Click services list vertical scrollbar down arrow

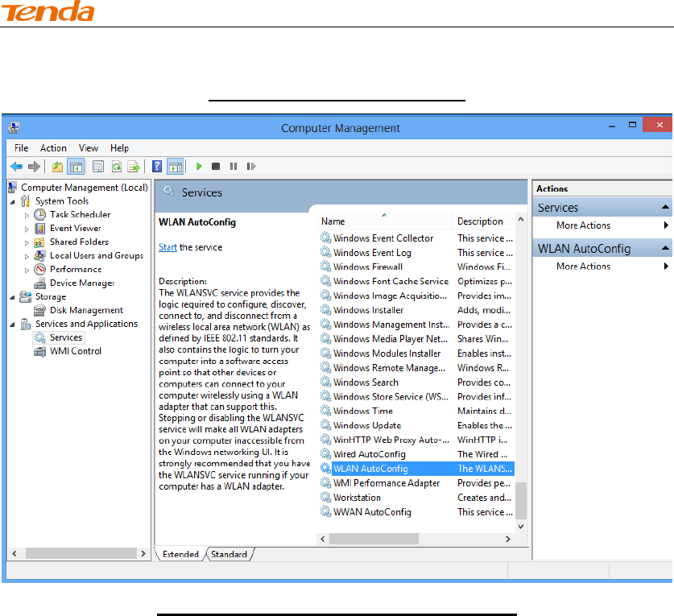coord(521,527)
